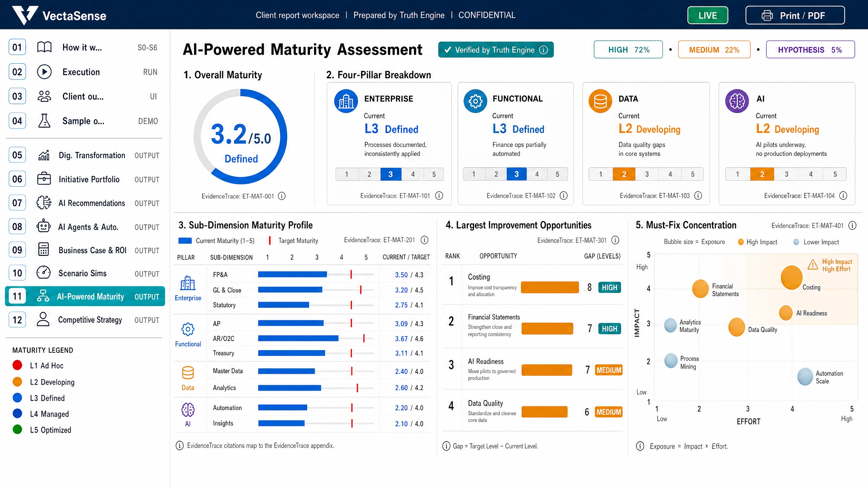This screenshot has height=488, width=868.
Task: Click the info icon beside Exposure formula note
Action: [x=640, y=446]
